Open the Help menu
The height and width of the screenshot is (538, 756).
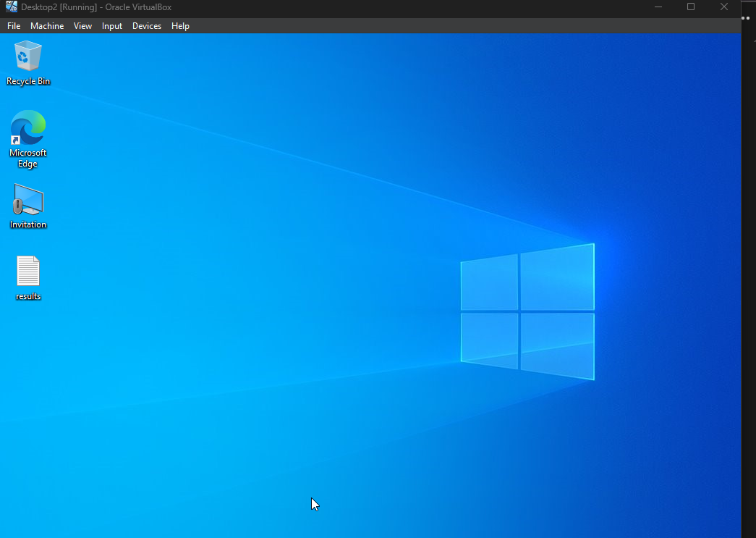coord(180,26)
